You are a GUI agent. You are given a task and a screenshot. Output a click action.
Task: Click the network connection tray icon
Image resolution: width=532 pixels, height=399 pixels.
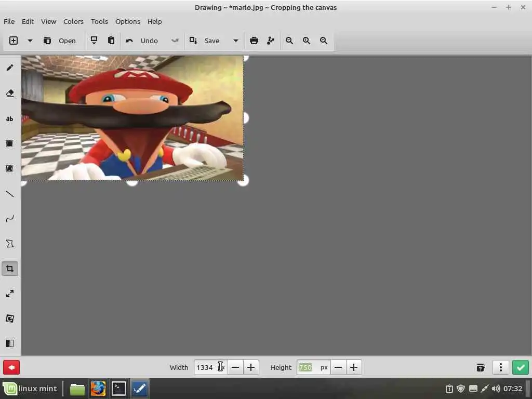point(485,389)
